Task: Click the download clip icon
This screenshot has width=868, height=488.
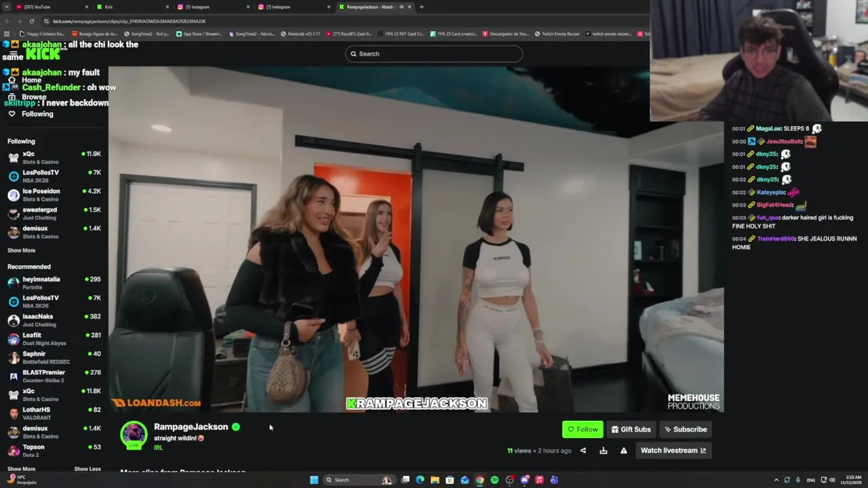Action: click(x=604, y=451)
